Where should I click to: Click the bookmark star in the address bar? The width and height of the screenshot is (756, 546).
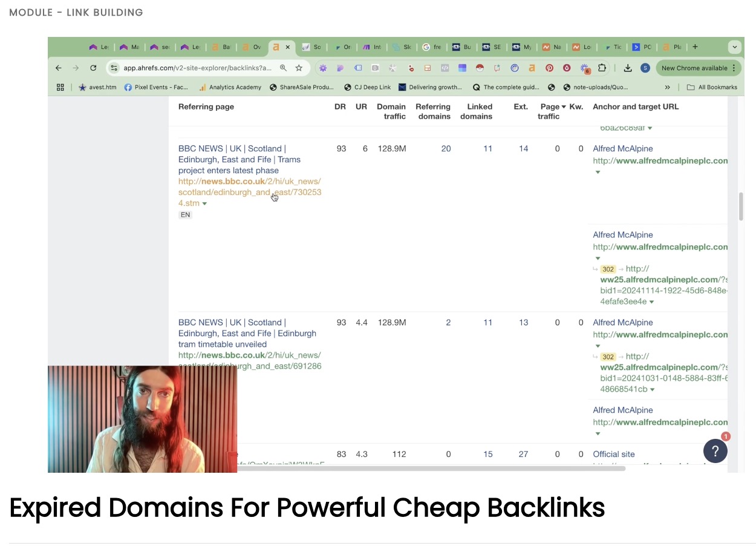(x=299, y=68)
